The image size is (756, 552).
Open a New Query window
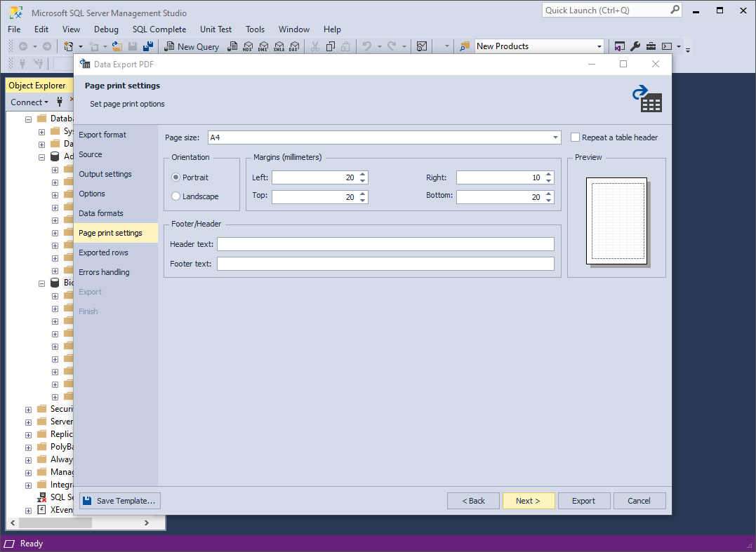pos(192,46)
